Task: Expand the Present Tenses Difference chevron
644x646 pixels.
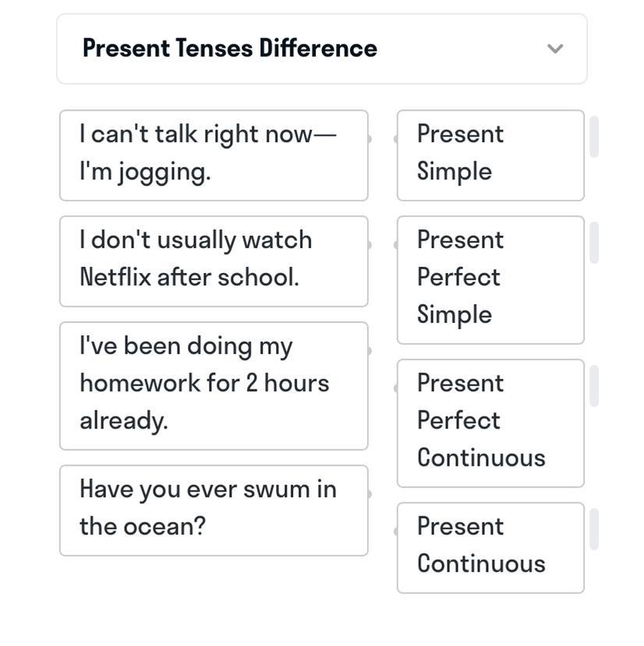Action: point(555,48)
